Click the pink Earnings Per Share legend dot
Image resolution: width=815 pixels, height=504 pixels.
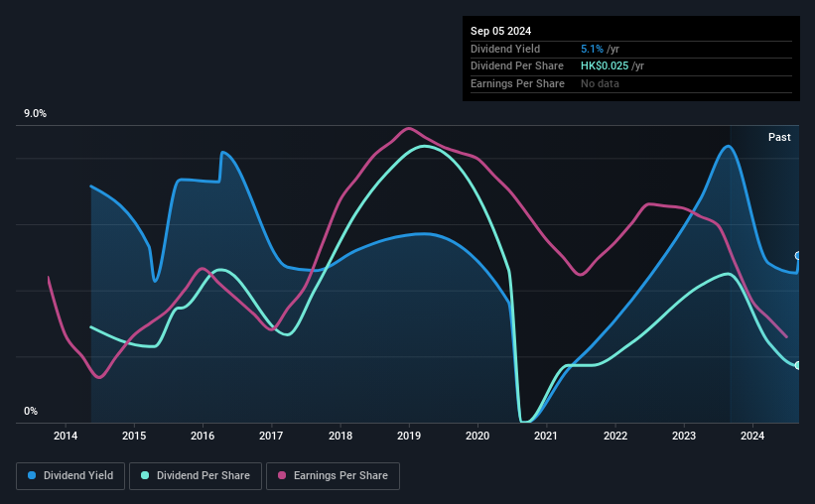[282, 475]
